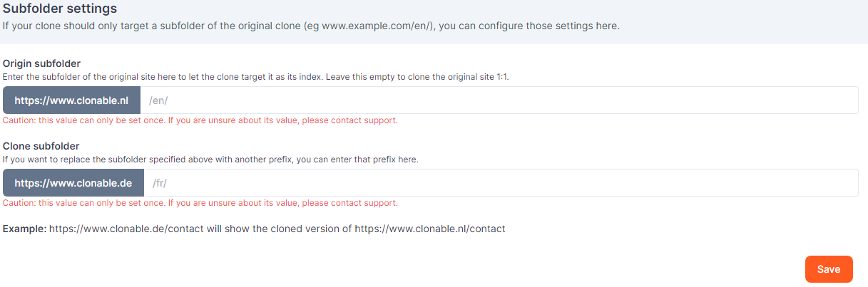Click the Clone subfolder helper description text
Screen dimensions: 868x287
click(x=210, y=160)
